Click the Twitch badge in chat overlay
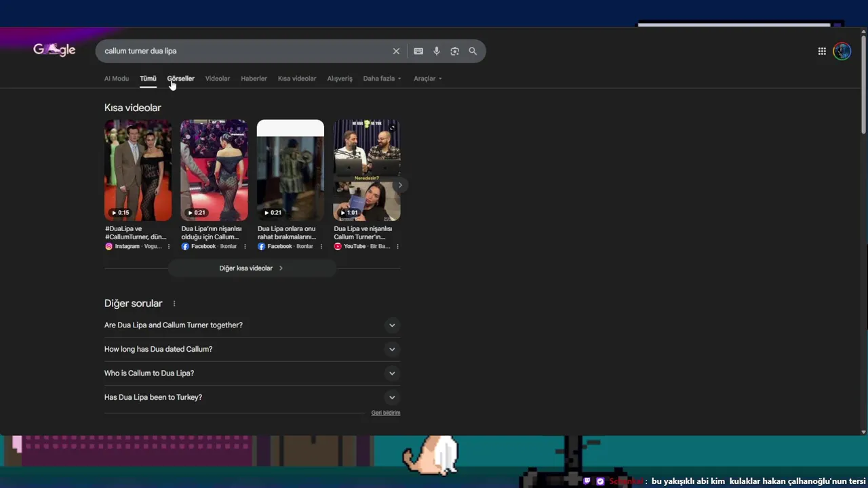868x488 pixels. point(587,481)
